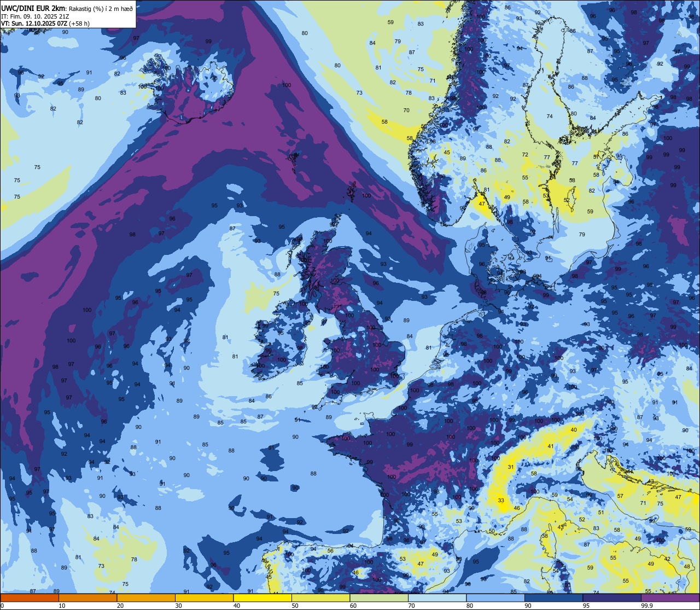This screenshot has height=610, width=700.
Task: Click the "IT: Fim. 09. 10. 2025 21Z" line
Action: [x=36, y=16]
